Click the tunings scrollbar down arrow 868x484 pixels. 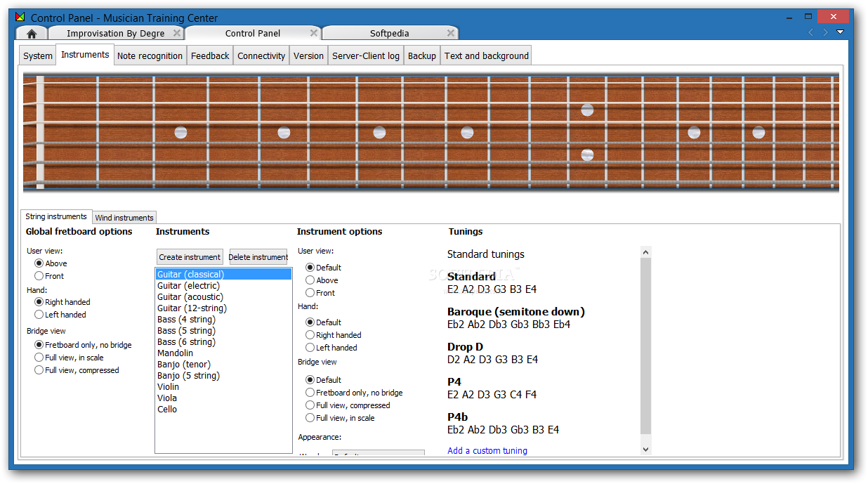pos(646,450)
